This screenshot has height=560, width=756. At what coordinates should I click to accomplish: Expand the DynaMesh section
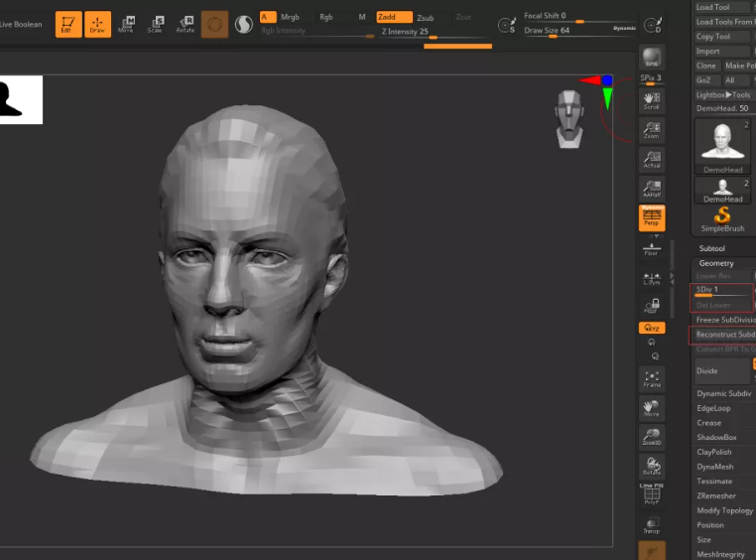tap(715, 467)
